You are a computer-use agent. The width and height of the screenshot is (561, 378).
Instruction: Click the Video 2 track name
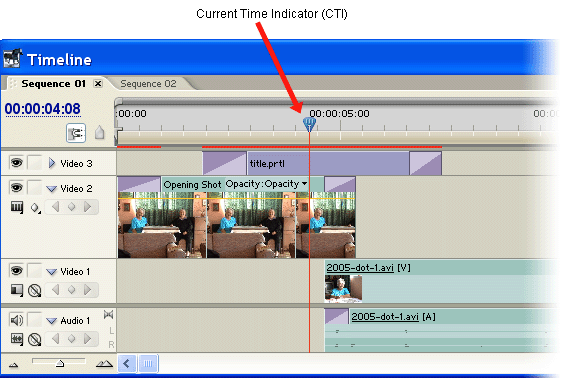coord(76,188)
